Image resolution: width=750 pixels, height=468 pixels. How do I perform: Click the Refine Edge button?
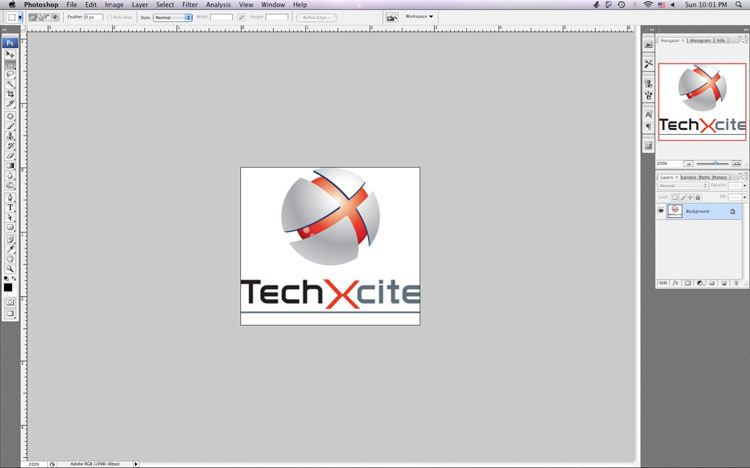[x=316, y=18]
